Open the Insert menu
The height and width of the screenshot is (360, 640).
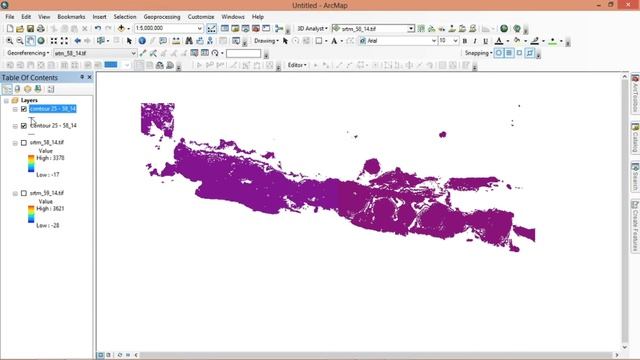(x=99, y=17)
